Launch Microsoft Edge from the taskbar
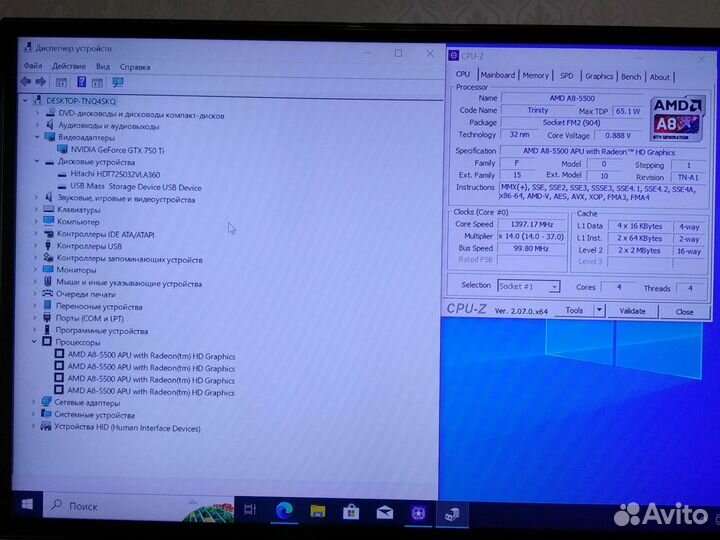This screenshot has height=540, width=720. 284,510
